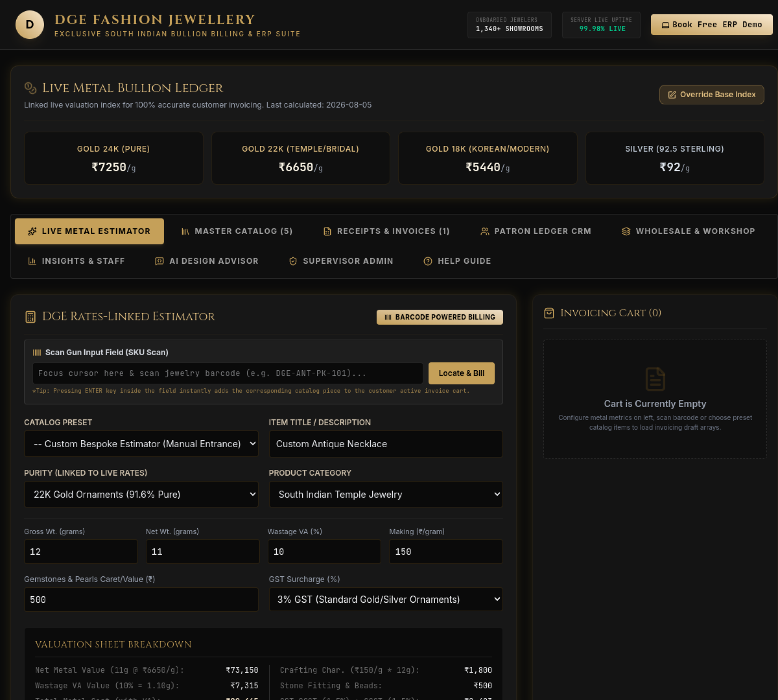The width and height of the screenshot is (778, 700).
Task: Click the Locate & Bill button
Action: (461, 373)
